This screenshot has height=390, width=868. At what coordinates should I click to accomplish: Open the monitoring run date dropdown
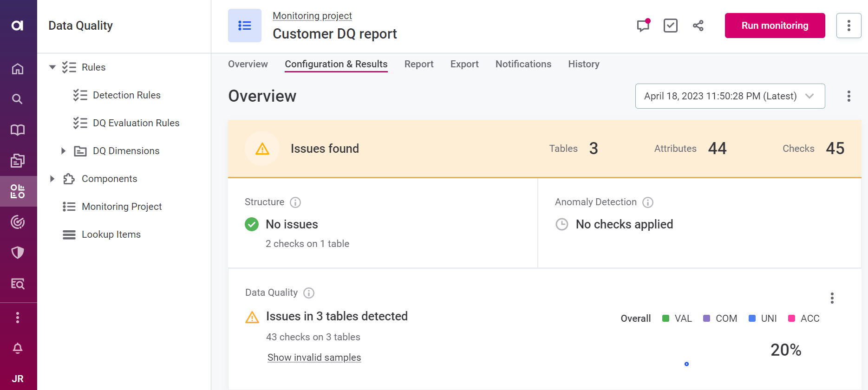[730, 96]
